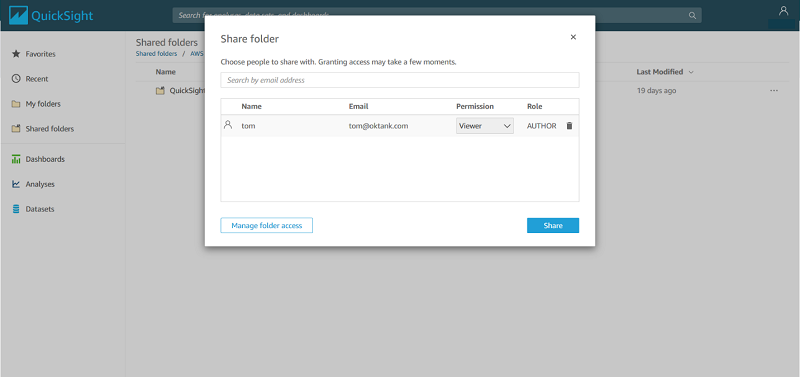
Task: Click the Analyses line graph icon
Action: pyautogui.click(x=16, y=184)
